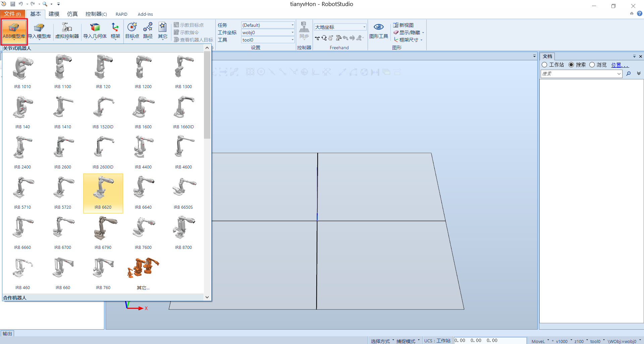This screenshot has height=344, width=644.
Task: Open the v1000 speed dropdown
Action: [564, 341]
